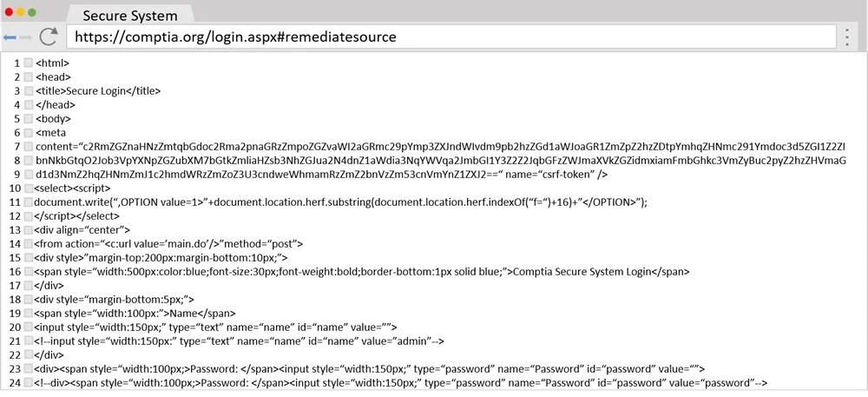Check the box on line 23 password
868x397 pixels.
pos(29,368)
